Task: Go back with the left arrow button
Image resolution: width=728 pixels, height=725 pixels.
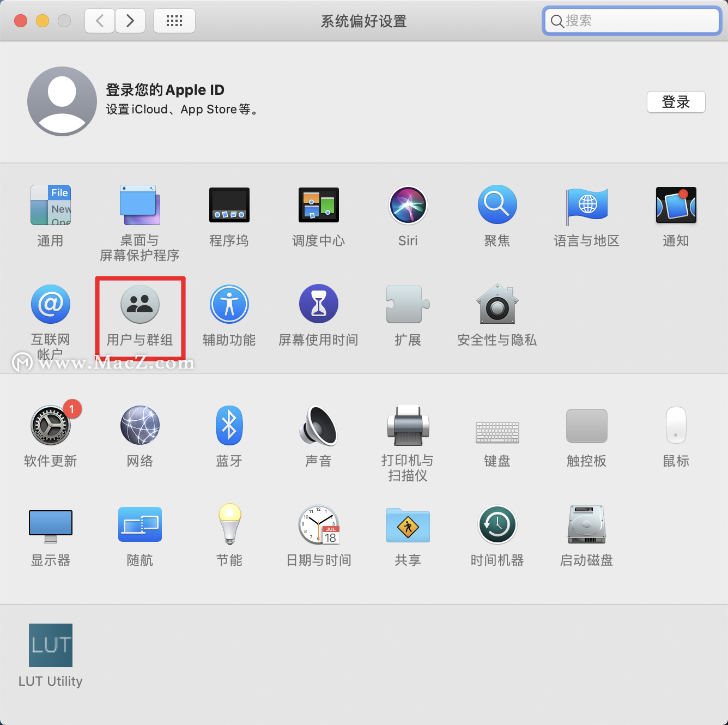Action: (100, 21)
